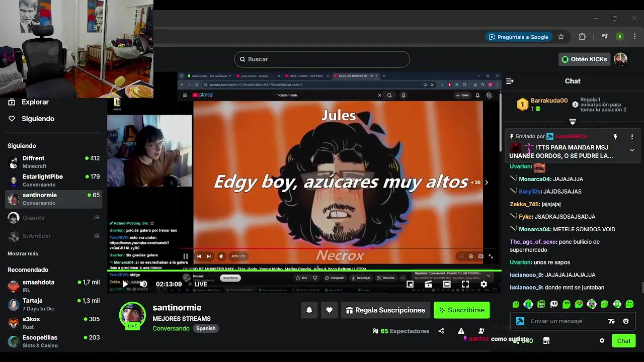
Task: Open offline SrAmilcar channel
Action: click(54, 236)
